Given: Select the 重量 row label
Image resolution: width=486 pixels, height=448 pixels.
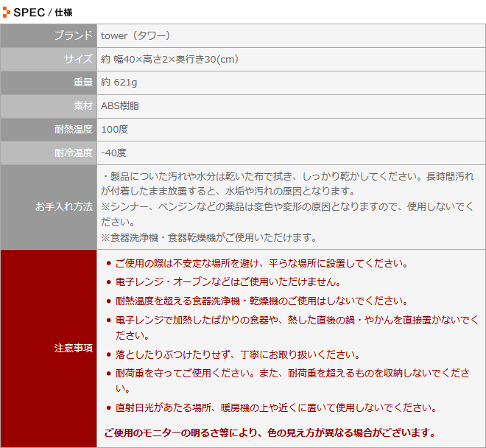Looking at the screenshot, I should tap(82, 83).
